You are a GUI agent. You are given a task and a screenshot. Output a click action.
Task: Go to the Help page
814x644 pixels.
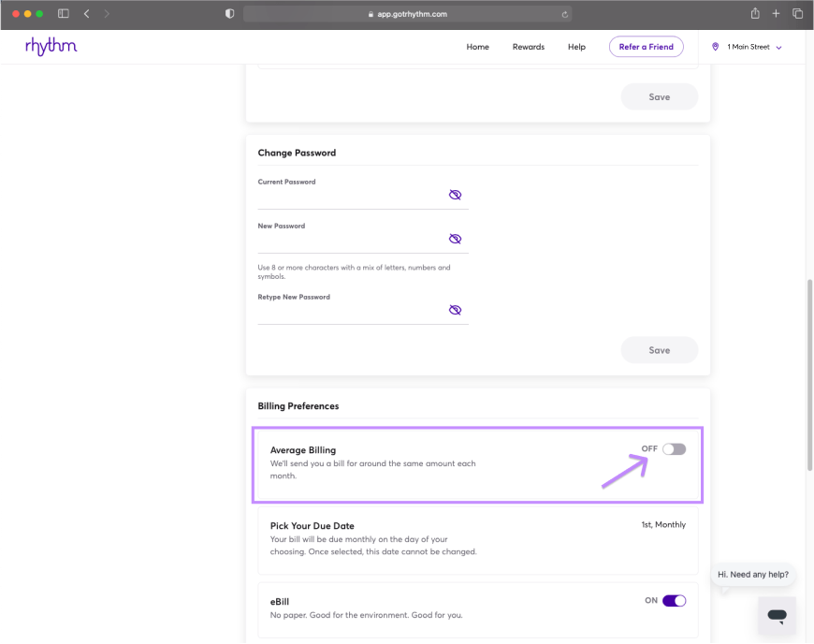[576, 47]
